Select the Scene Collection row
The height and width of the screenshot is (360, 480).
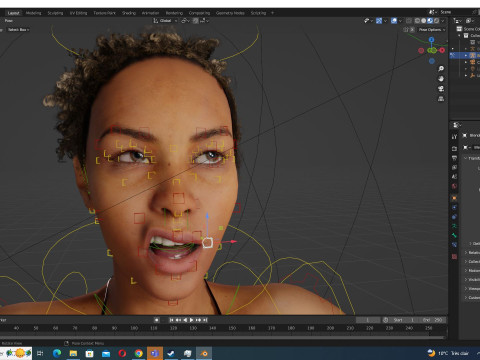[x=468, y=29]
